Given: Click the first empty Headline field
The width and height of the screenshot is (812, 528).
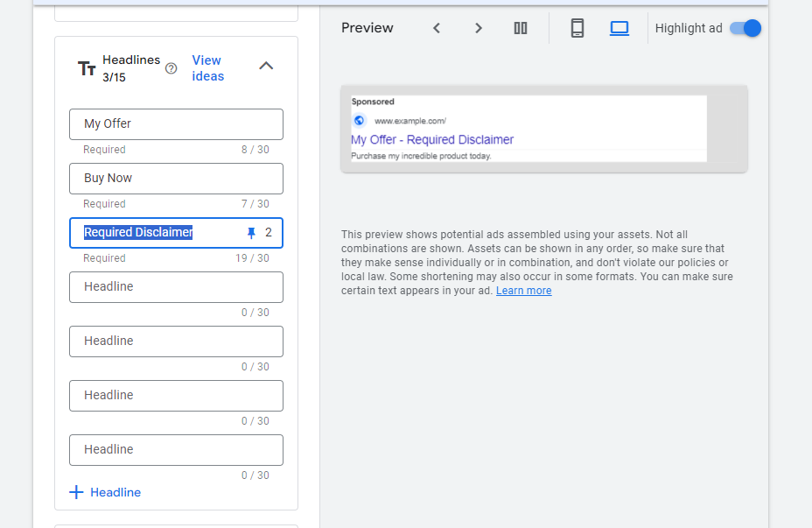Looking at the screenshot, I should pyautogui.click(x=175, y=287).
